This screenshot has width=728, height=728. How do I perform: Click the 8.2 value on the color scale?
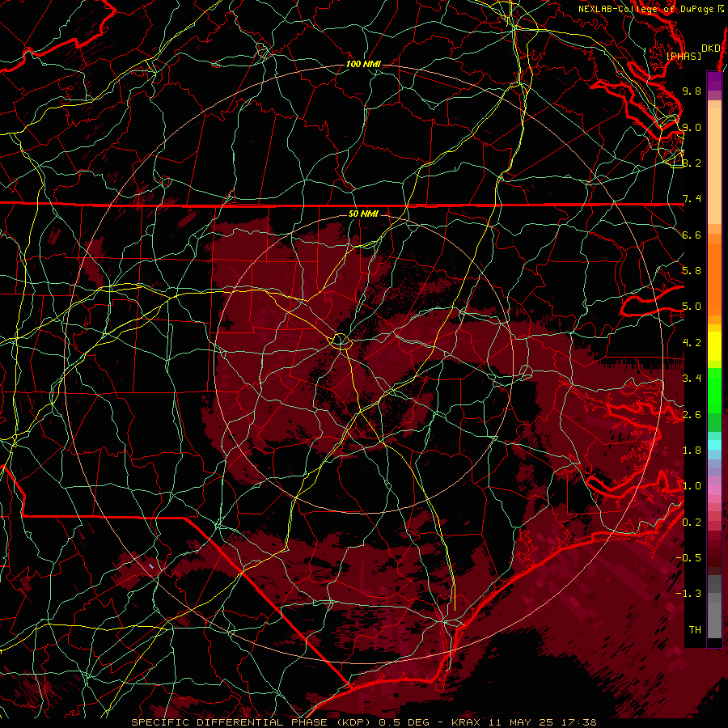(x=692, y=163)
